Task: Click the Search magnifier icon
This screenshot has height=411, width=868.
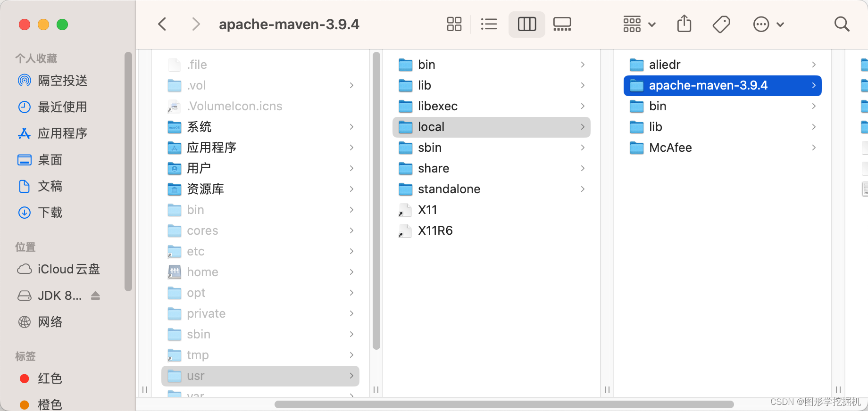Action: [842, 24]
